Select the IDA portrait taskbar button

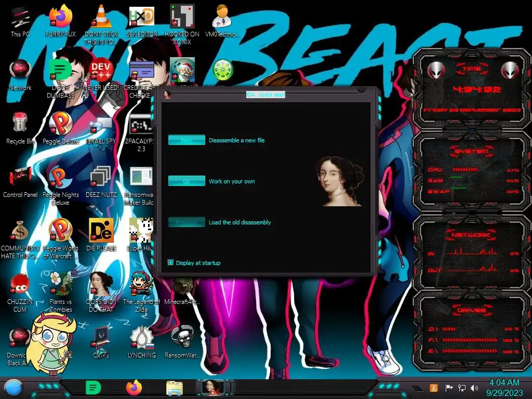(215, 388)
